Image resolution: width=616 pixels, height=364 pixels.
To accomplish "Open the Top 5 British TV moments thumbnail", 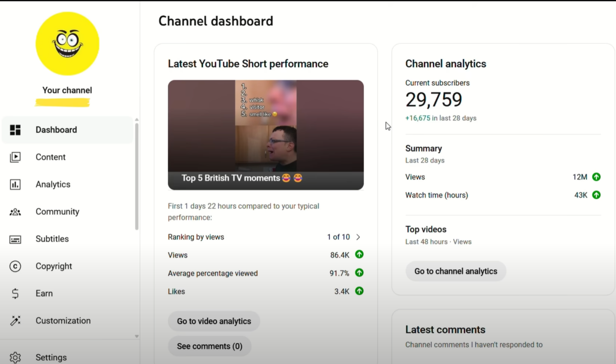I will 266,134.
